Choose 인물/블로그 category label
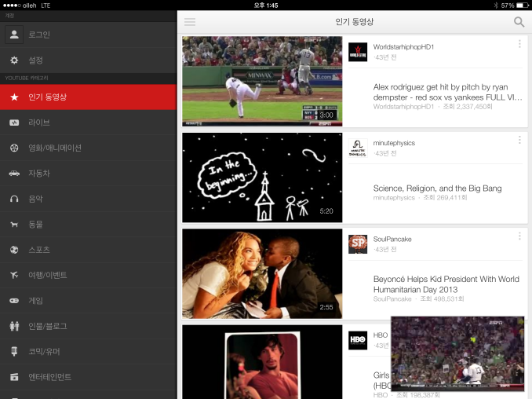Viewport: 532px width, 399px height. pos(48,326)
